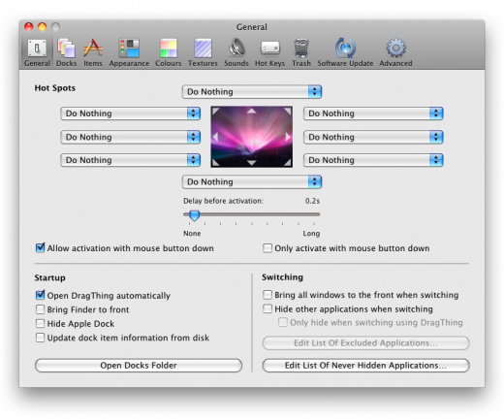The height and width of the screenshot is (420, 504).
Task: Open the Trash preferences pane
Action: pyautogui.click(x=301, y=52)
